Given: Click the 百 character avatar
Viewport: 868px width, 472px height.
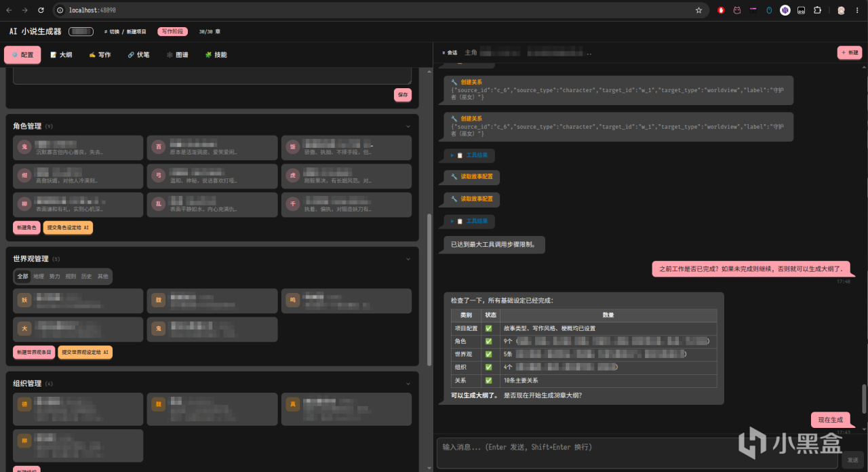Looking at the screenshot, I should tap(159, 147).
